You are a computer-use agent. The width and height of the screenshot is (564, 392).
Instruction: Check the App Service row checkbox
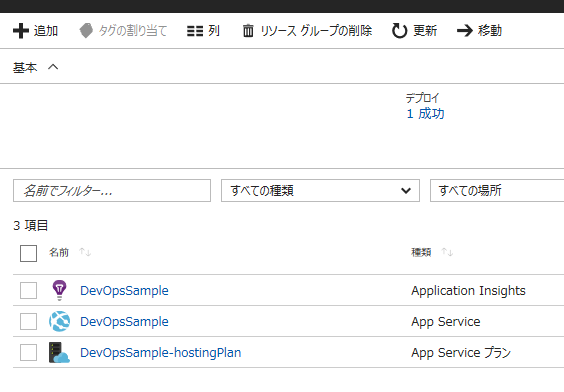(28, 321)
